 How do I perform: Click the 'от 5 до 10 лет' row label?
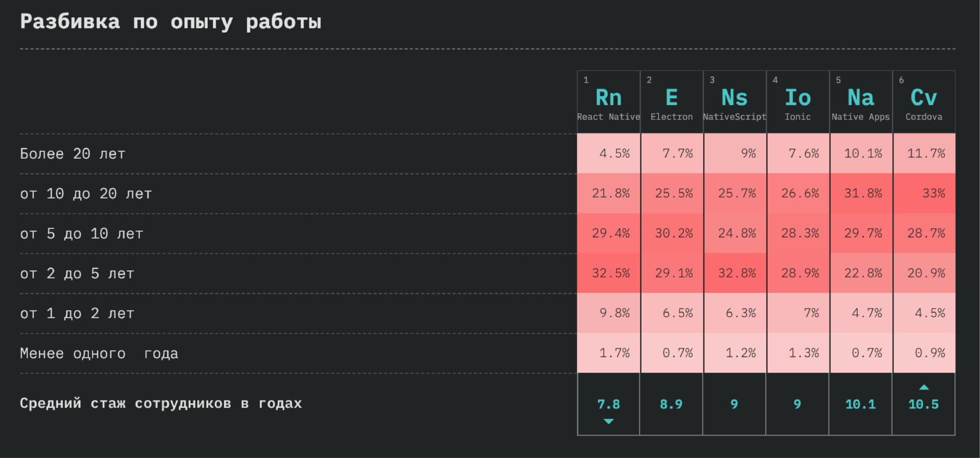click(x=82, y=234)
